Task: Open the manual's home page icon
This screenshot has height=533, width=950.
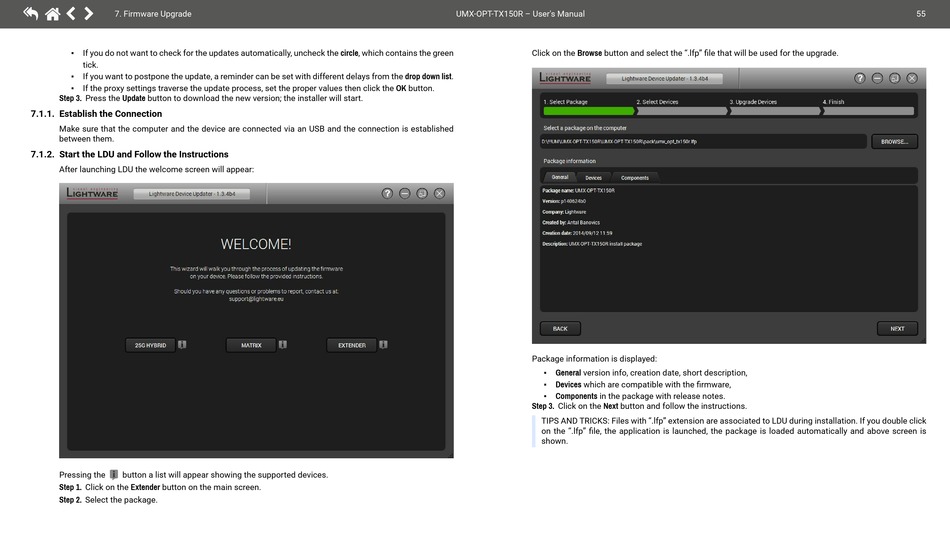Action: [x=53, y=13]
